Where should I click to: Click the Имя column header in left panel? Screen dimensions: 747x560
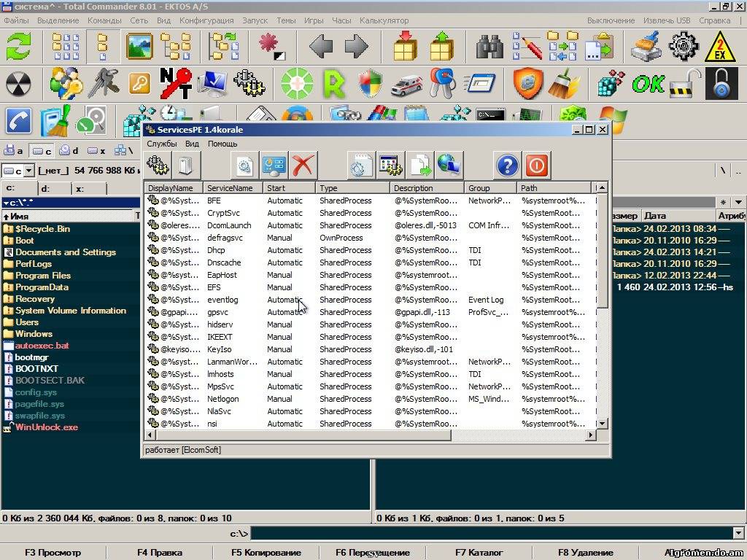tap(69, 216)
